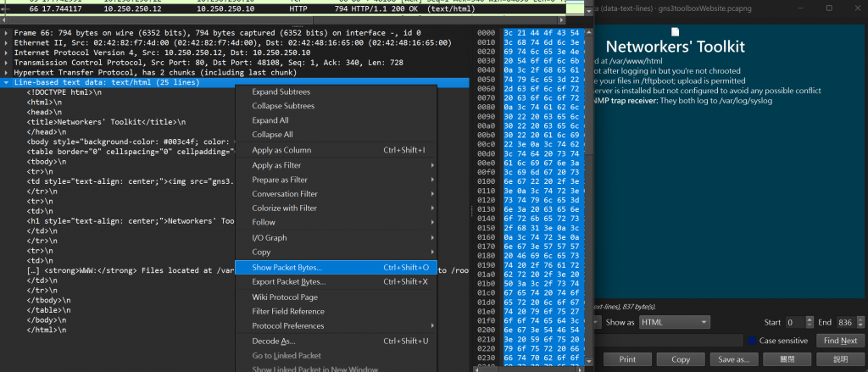Select the </html> line in tree
Image resolution: width=868 pixels, height=372 pixels.
point(47,330)
